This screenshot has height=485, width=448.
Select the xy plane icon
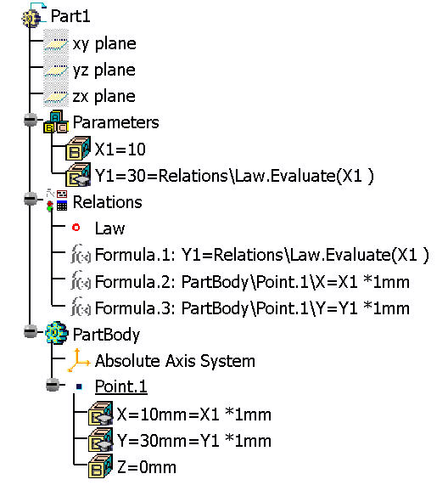tap(56, 42)
